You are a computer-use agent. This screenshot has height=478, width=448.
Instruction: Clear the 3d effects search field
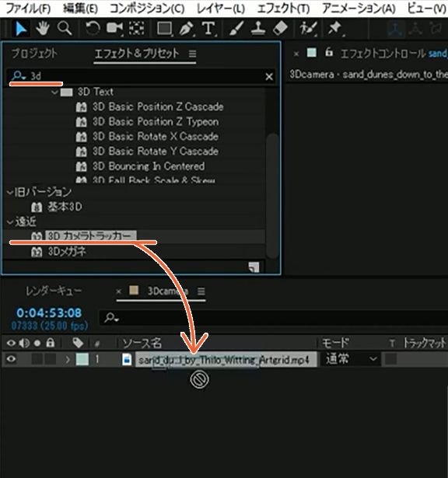(269, 77)
